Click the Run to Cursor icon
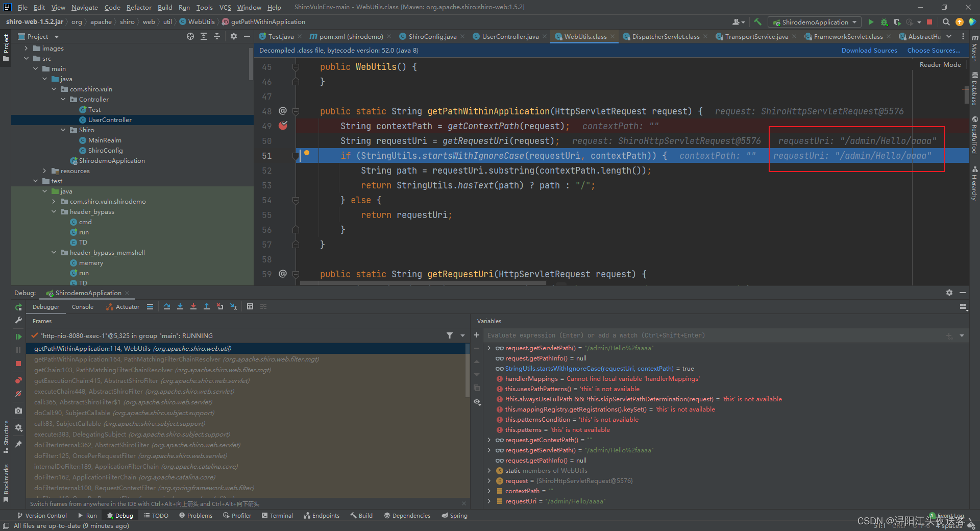 tap(233, 306)
